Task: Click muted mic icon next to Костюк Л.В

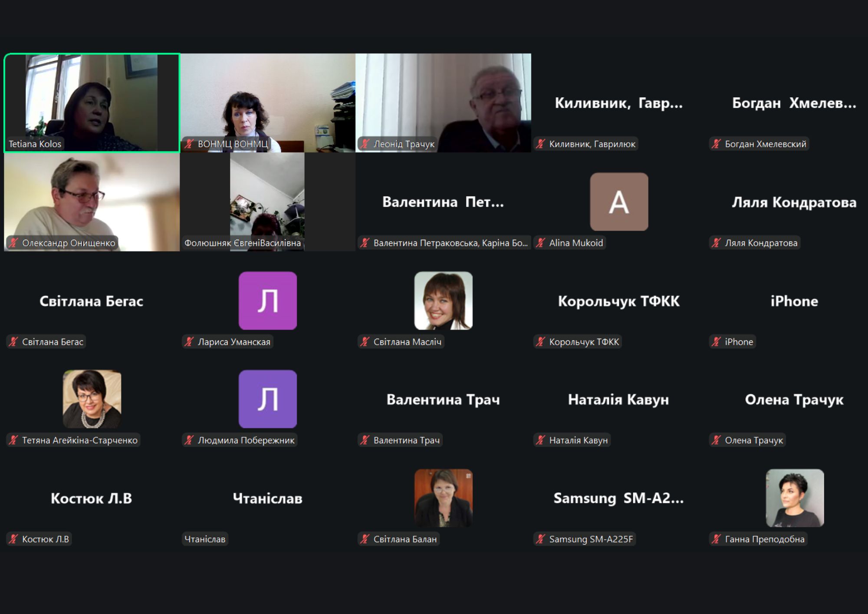Action: (x=13, y=539)
